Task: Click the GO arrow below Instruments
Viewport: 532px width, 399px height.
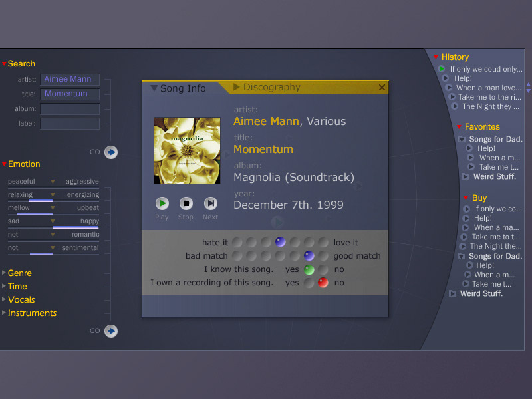Action: tap(111, 331)
